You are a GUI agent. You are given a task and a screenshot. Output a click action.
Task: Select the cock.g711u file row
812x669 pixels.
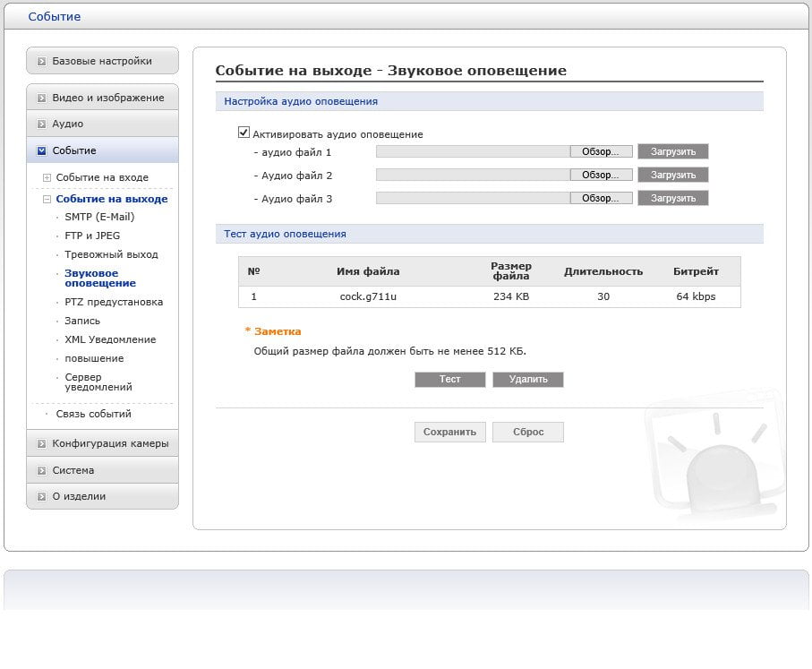click(490, 297)
